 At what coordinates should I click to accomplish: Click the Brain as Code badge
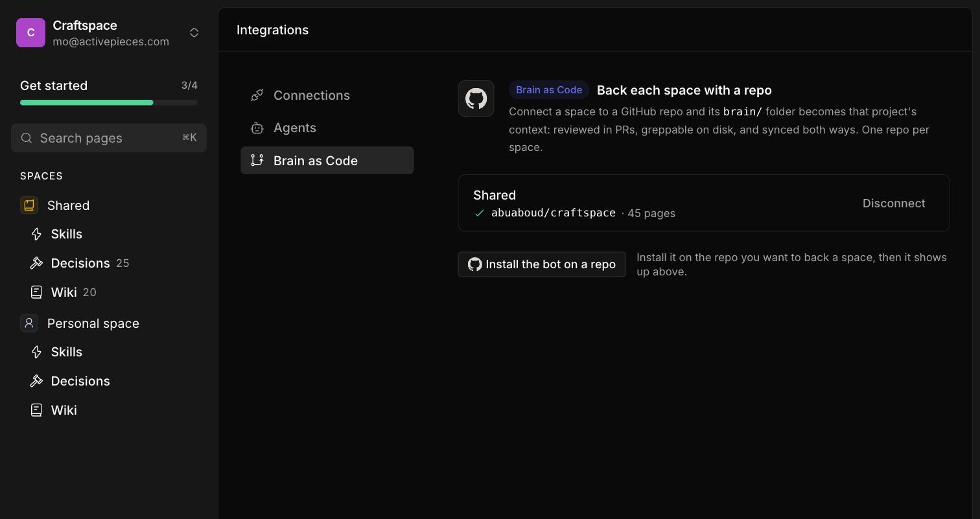pyautogui.click(x=549, y=90)
